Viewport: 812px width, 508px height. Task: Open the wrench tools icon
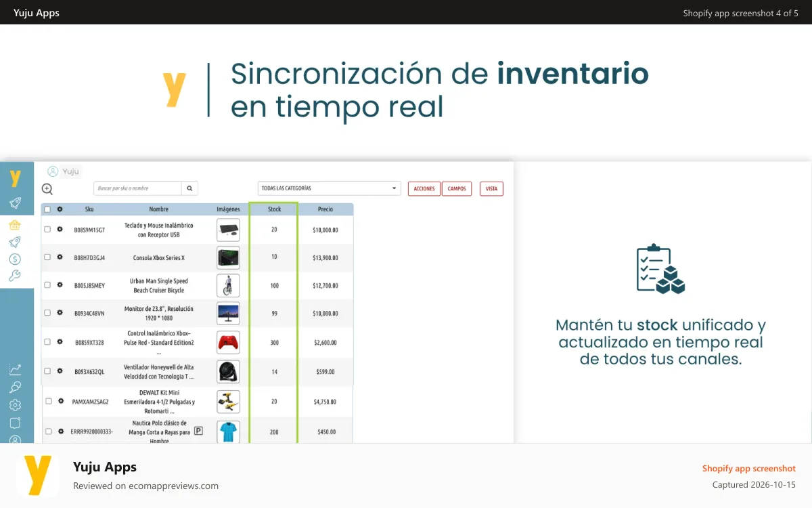[15, 276]
